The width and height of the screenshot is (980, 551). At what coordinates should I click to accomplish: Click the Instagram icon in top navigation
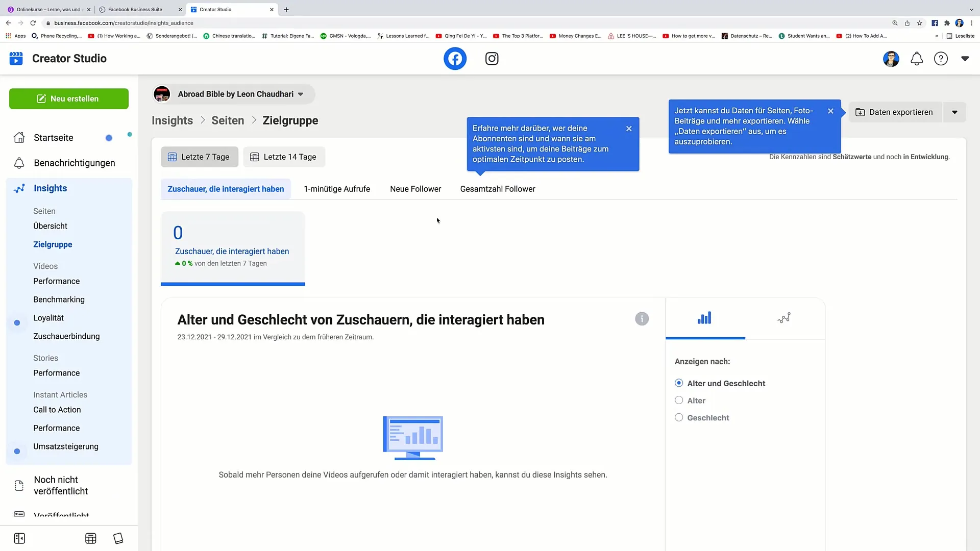coord(492,59)
